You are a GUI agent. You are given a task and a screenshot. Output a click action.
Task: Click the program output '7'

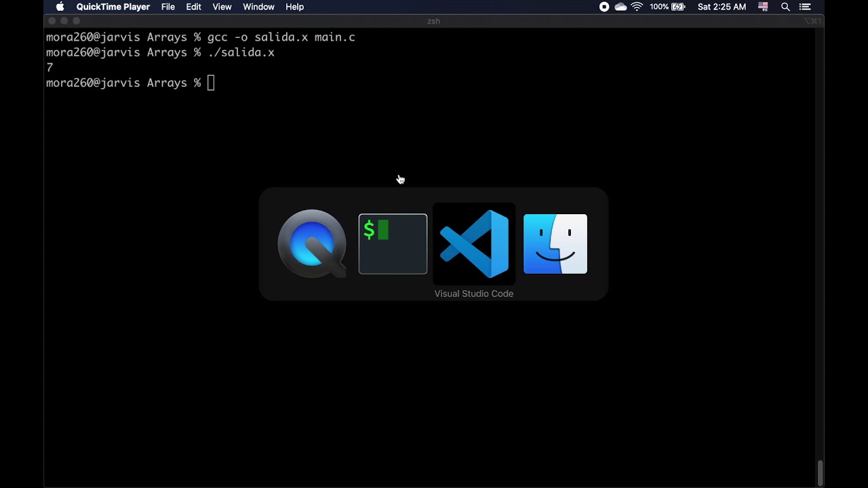[50, 68]
